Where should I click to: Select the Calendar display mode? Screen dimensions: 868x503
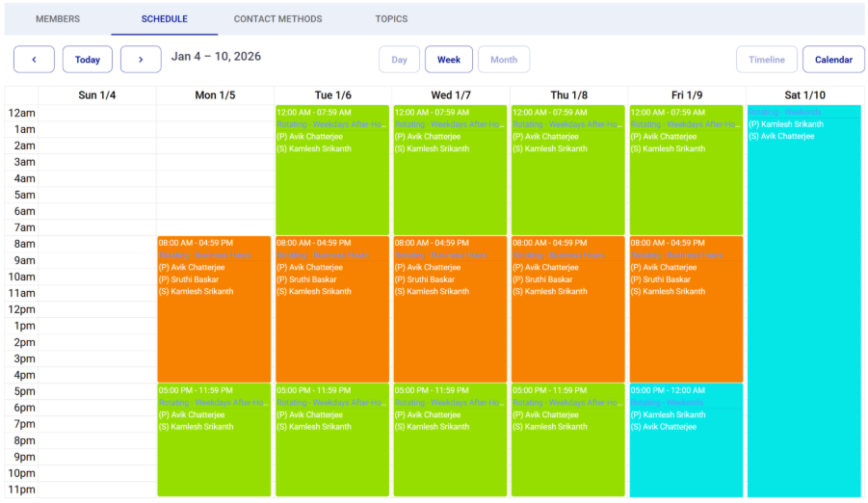pos(833,60)
